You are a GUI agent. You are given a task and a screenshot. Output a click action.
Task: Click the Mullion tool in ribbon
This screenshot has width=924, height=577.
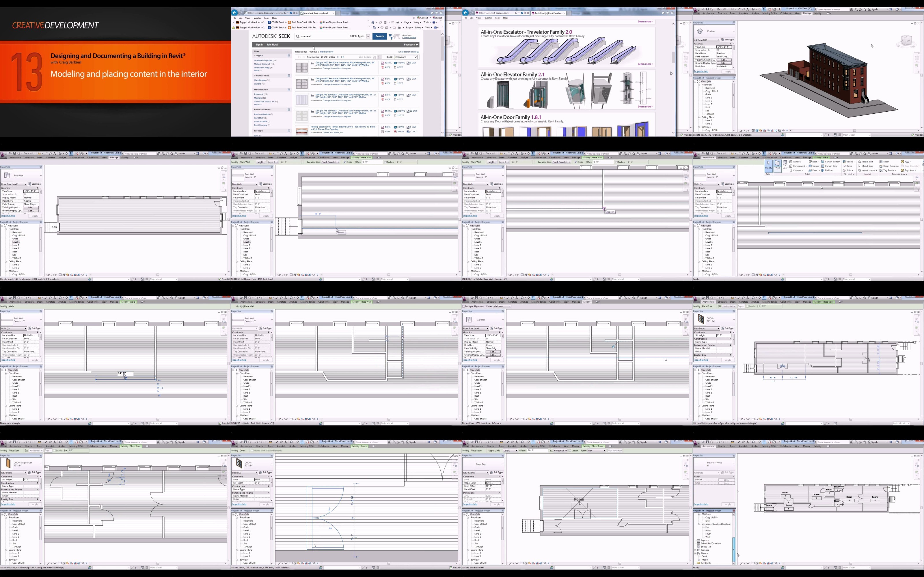click(x=827, y=170)
